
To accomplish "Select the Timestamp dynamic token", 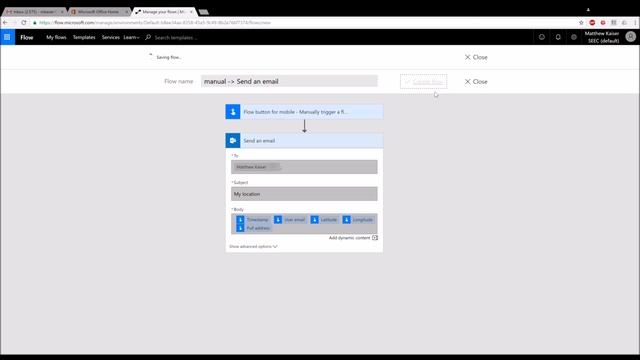I will (253, 220).
